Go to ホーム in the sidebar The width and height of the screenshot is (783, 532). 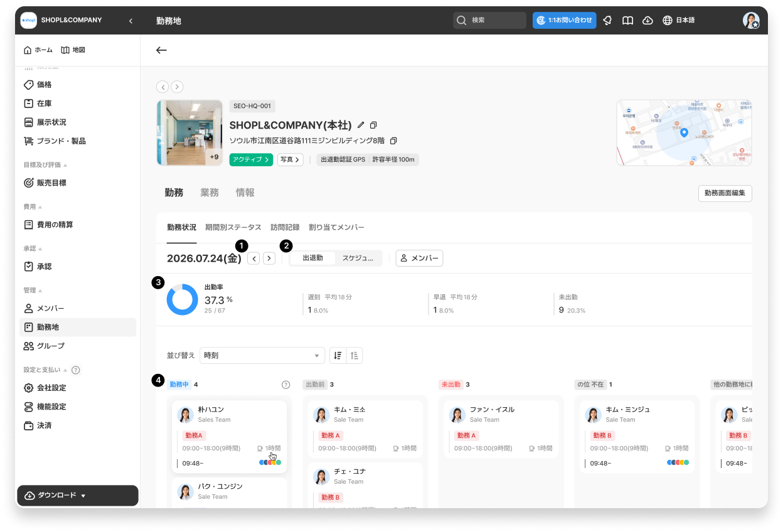click(x=38, y=50)
